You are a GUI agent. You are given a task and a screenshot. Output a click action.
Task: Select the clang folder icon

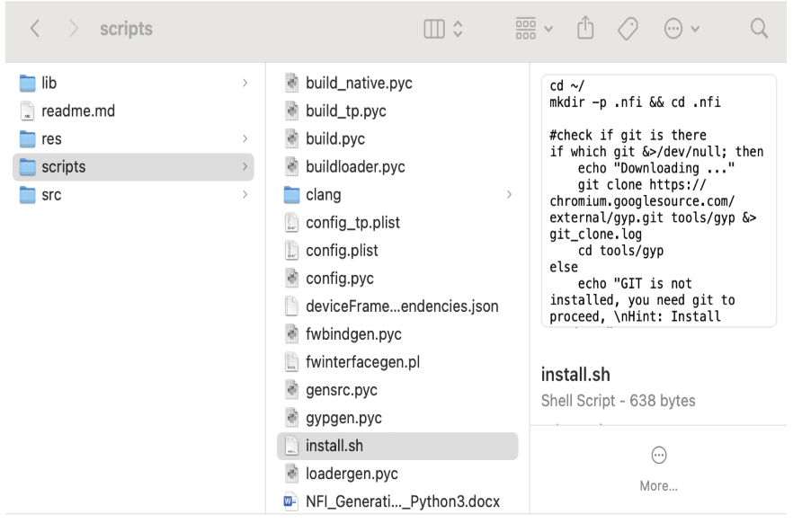coord(292,195)
